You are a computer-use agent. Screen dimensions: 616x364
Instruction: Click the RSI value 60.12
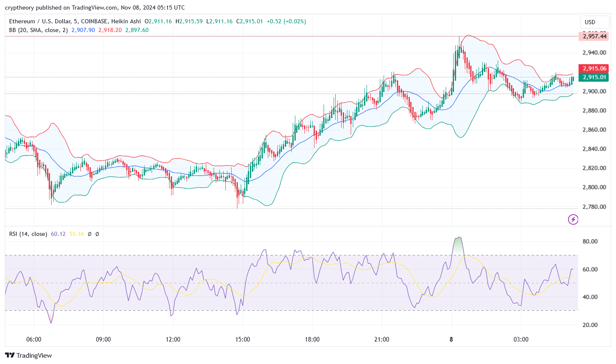pyautogui.click(x=58, y=234)
